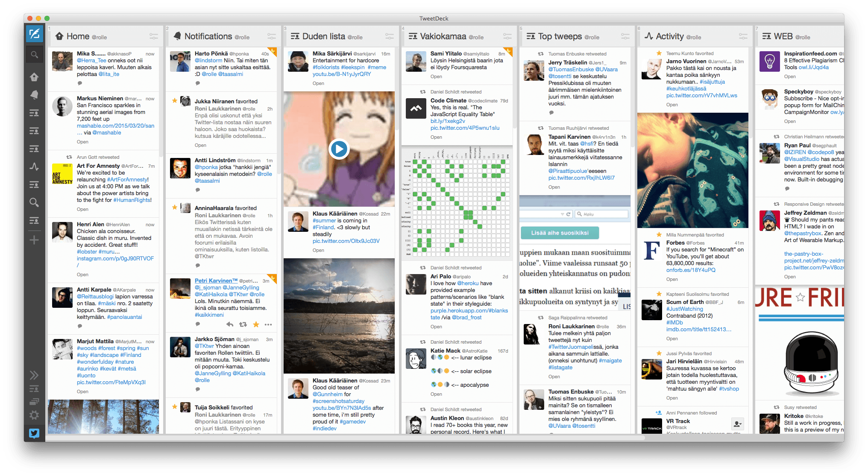The width and height of the screenshot is (868, 476).
Task: Open TweetDeck settings gear in sidebar
Action: [34, 415]
